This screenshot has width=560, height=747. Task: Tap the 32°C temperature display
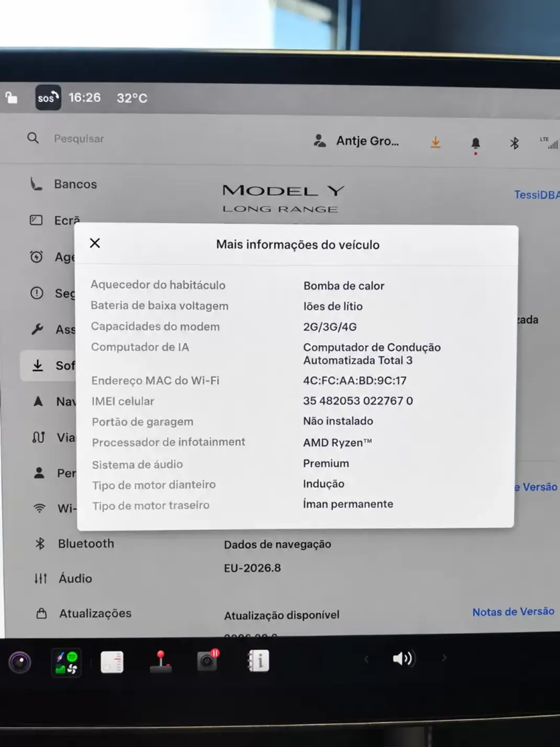point(132,98)
